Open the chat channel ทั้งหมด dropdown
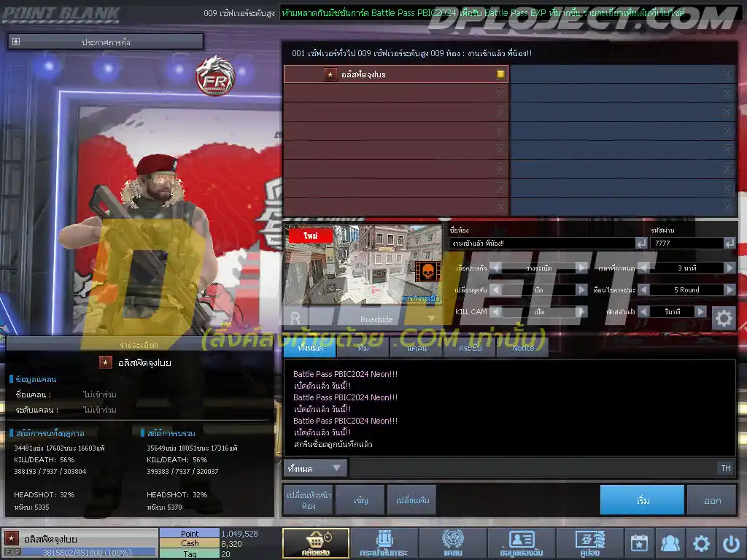The height and width of the screenshot is (560, 747). point(315,469)
